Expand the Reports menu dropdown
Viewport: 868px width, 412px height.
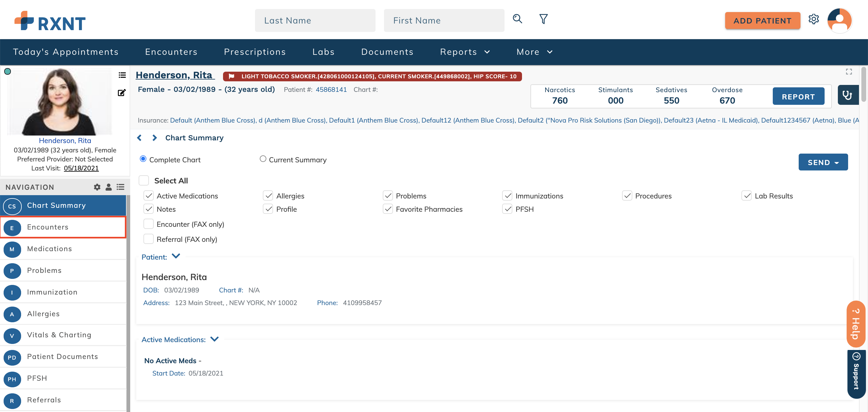[x=465, y=52]
